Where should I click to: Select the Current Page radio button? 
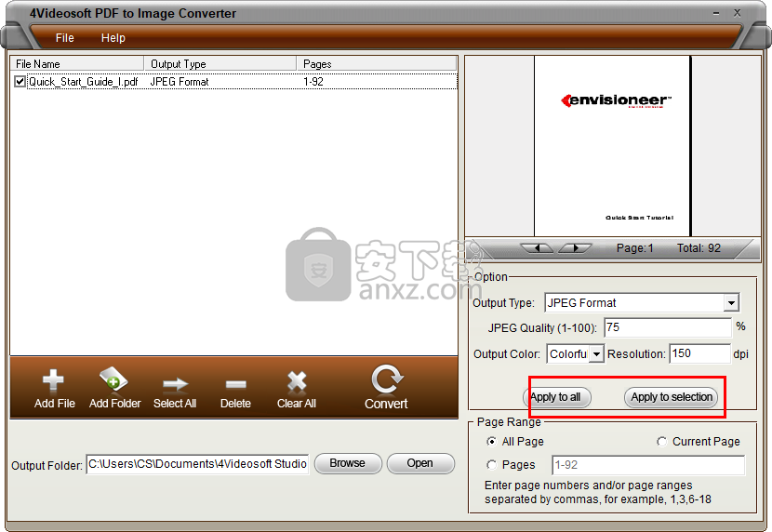point(661,442)
